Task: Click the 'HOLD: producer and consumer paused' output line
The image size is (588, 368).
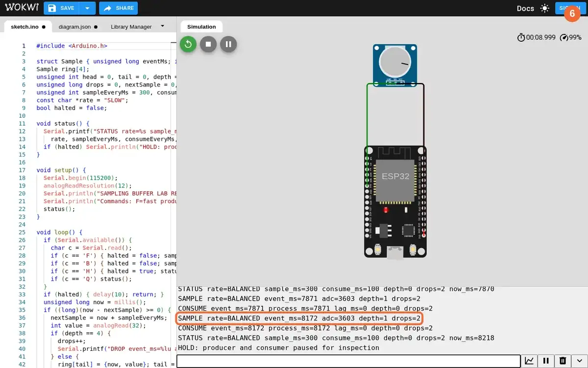Action: [x=278, y=348]
